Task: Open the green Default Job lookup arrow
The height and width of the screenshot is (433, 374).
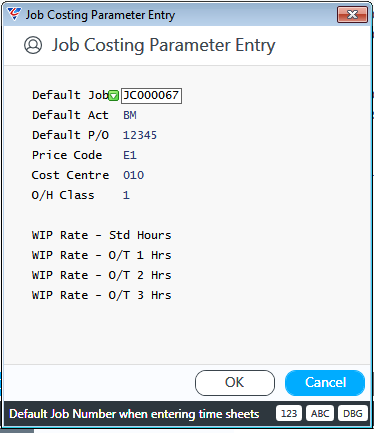Action: [x=114, y=96]
